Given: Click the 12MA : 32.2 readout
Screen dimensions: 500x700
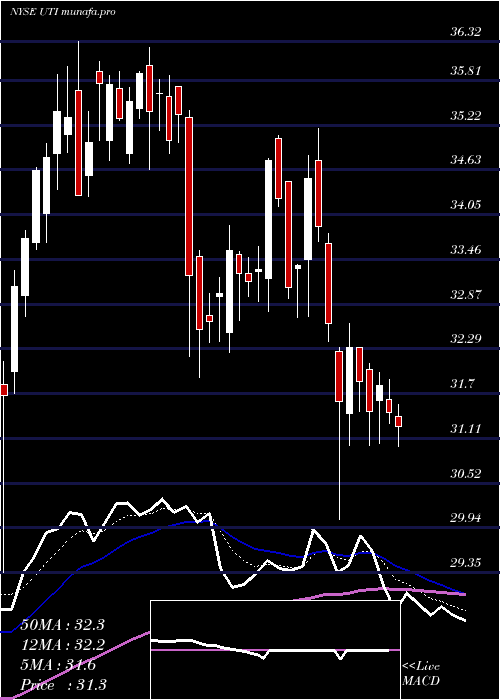Looking at the screenshot, I should (x=62, y=645).
